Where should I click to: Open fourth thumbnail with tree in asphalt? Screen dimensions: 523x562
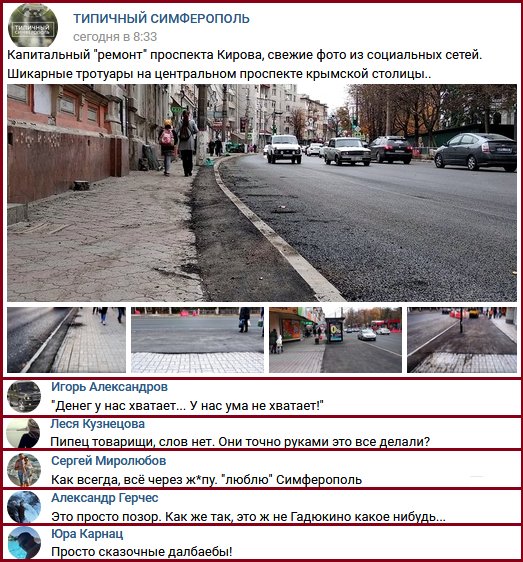click(462, 340)
